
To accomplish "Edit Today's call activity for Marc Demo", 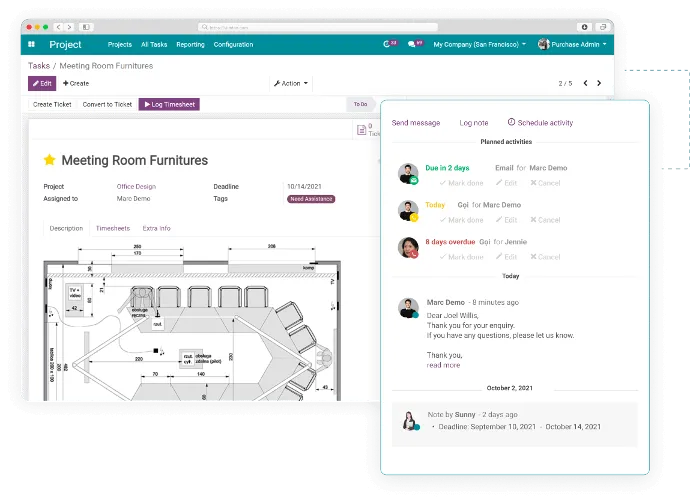I will pyautogui.click(x=506, y=220).
